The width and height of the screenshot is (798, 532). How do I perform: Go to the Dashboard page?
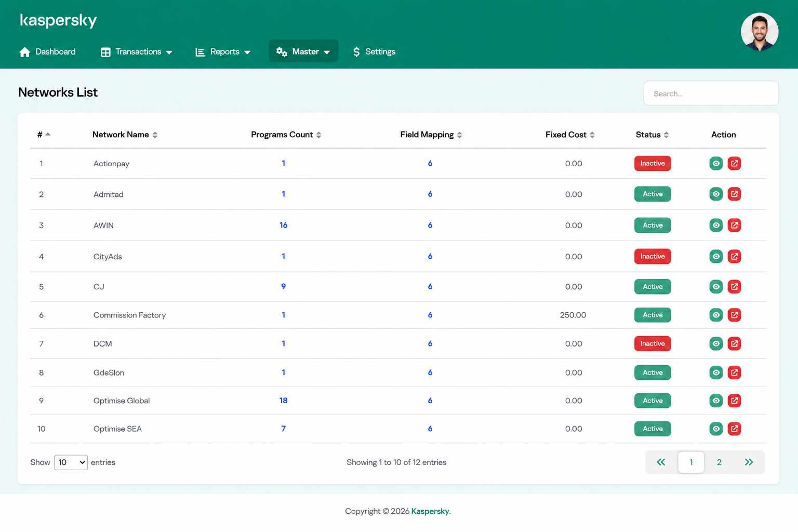tap(47, 51)
